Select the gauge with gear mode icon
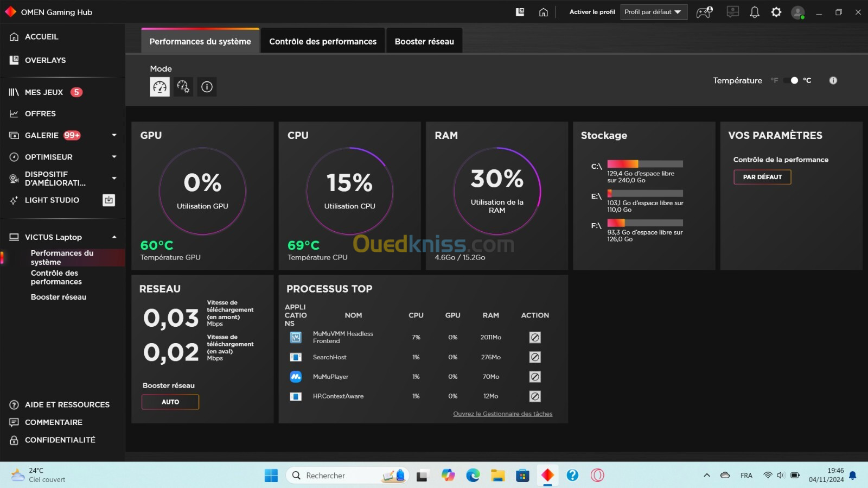Screen dimensions: 868x488 pos(183,87)
